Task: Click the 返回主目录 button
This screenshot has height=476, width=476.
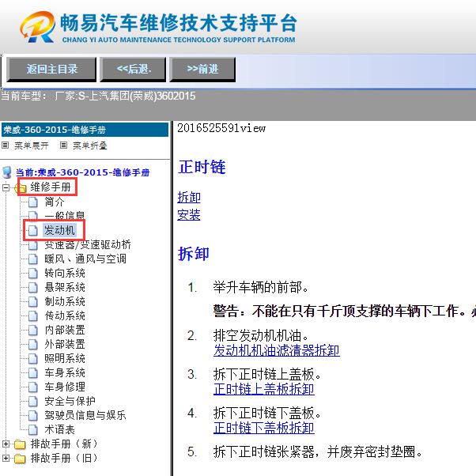Action: (51, 70)
